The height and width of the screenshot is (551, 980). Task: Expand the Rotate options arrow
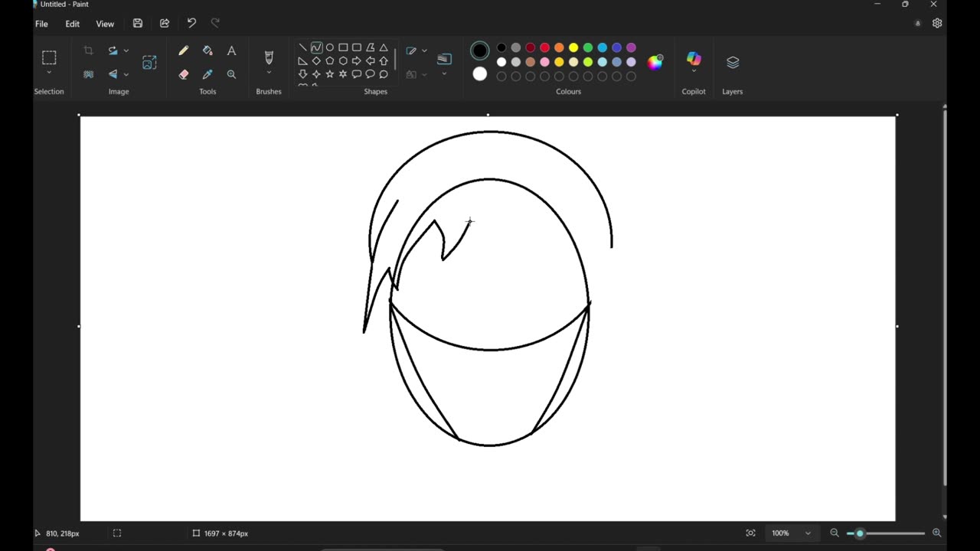126,51
